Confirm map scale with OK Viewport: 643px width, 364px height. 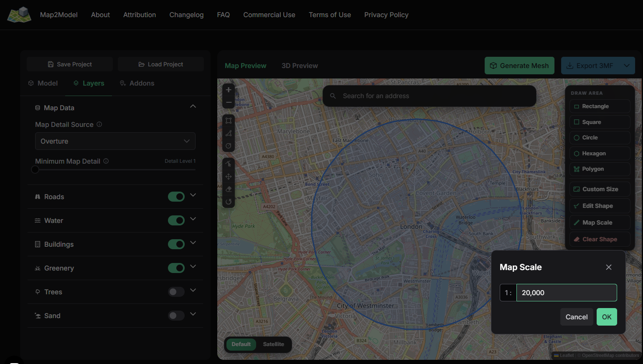click(x=607, y=317)
